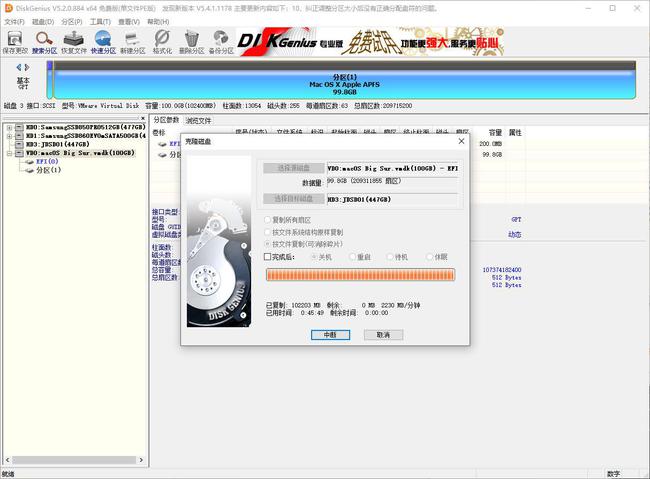Image resolution: width=650 pixels, height=479 pixels.
Task: Close the 克隆磁盘 dialog with X
Action: point(461,141)
